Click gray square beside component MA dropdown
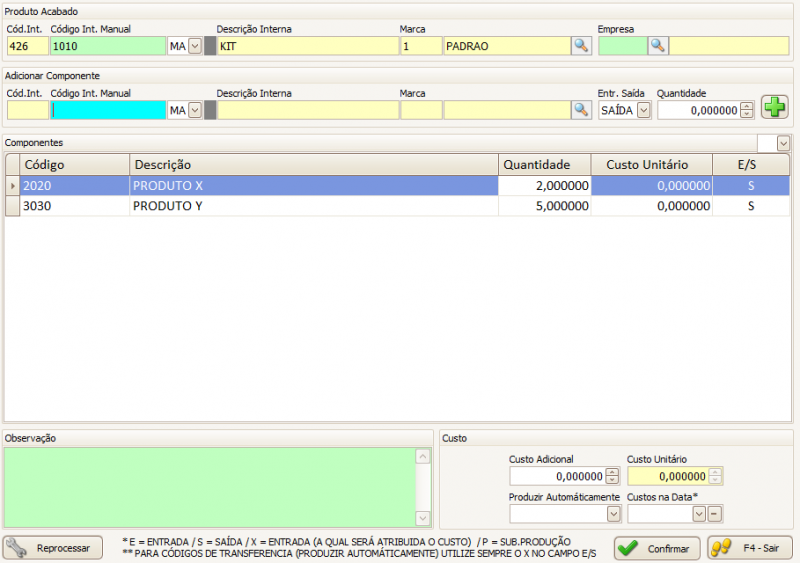 pyautogui.click(x=210, y=110)
